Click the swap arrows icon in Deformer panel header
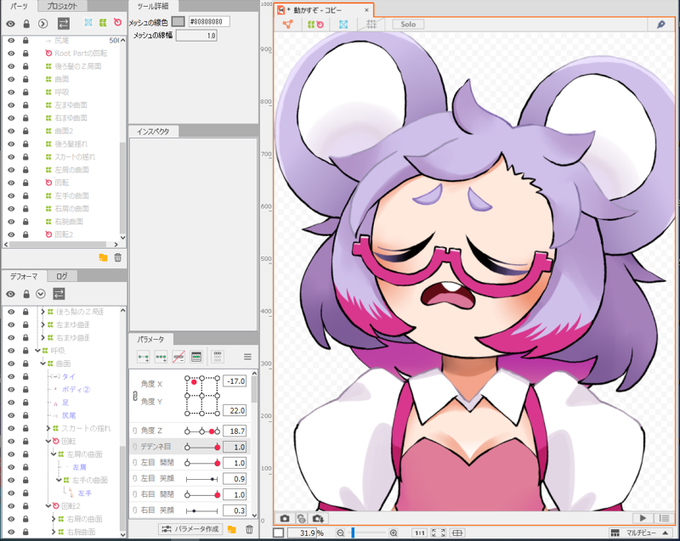680x541 pixels. [59, 294]
